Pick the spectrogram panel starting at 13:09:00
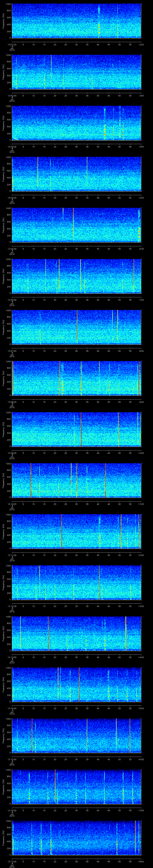Screen dimensions: 153x868 pyautogui.click(x=77, y=429)
